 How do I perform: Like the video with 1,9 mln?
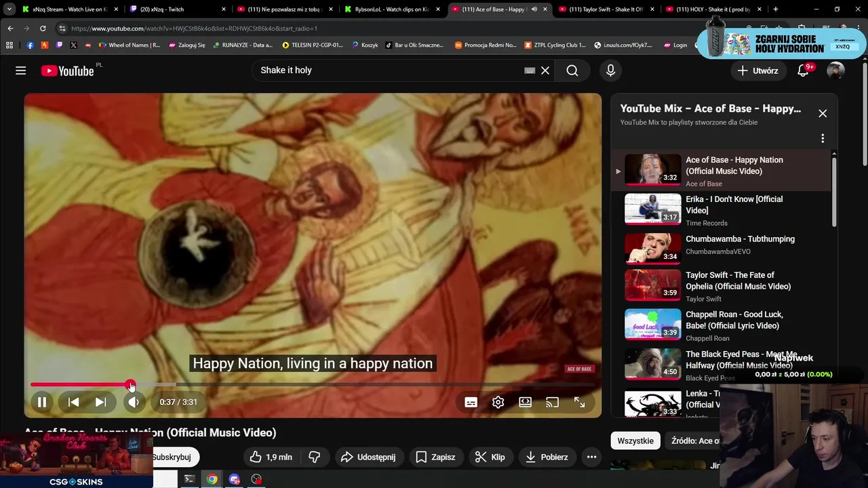(x=271, y=457)
